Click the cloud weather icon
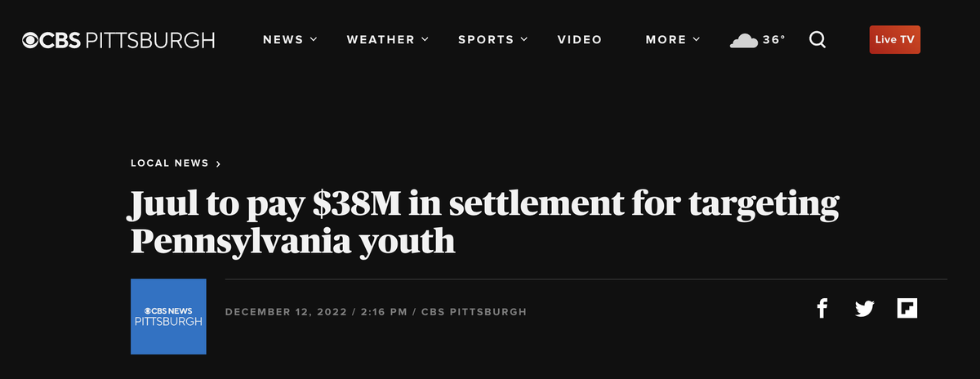The image size is (980, 379). [x=743, y=40]
